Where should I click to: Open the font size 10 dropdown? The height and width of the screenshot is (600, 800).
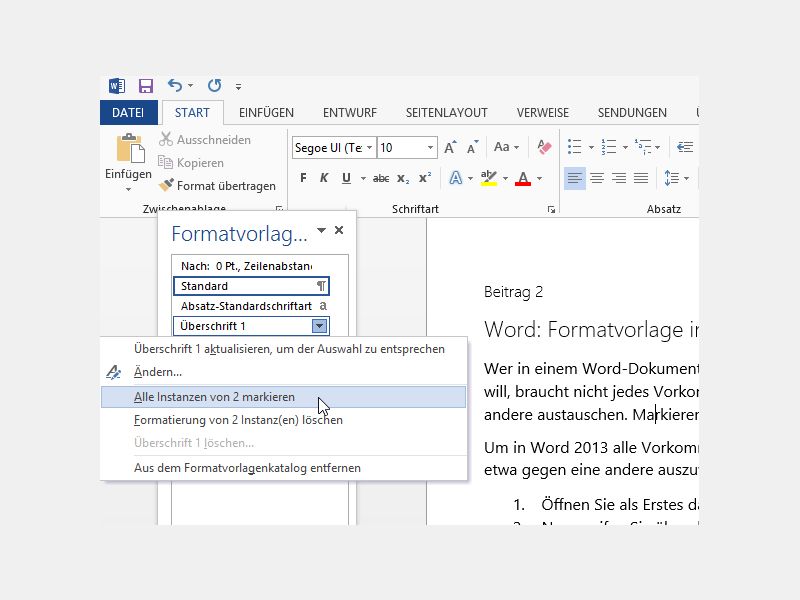click(x=431, y=147)
